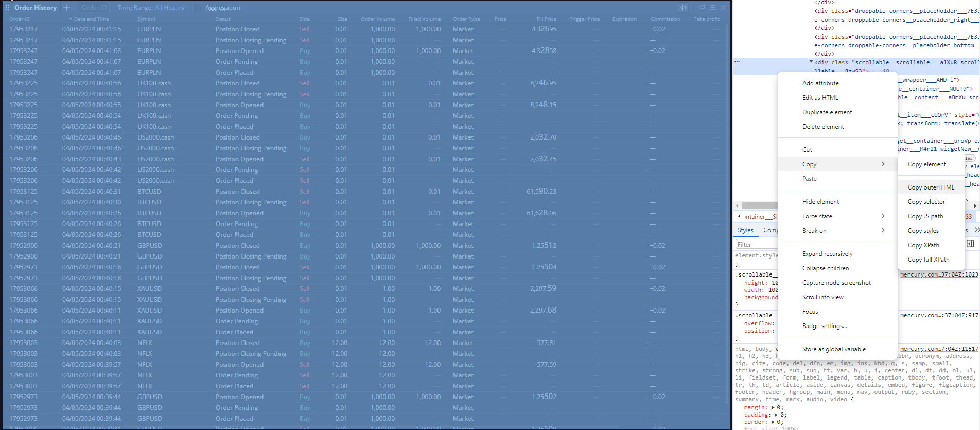This screenshot has width=980, height=430.
Task: Choose Copy selector
Action: (x=931, y=202)
